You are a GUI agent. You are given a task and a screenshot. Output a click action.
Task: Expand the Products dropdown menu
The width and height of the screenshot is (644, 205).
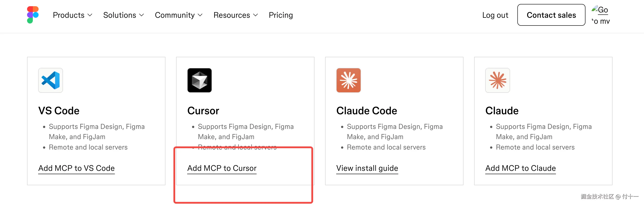[73, 15]
